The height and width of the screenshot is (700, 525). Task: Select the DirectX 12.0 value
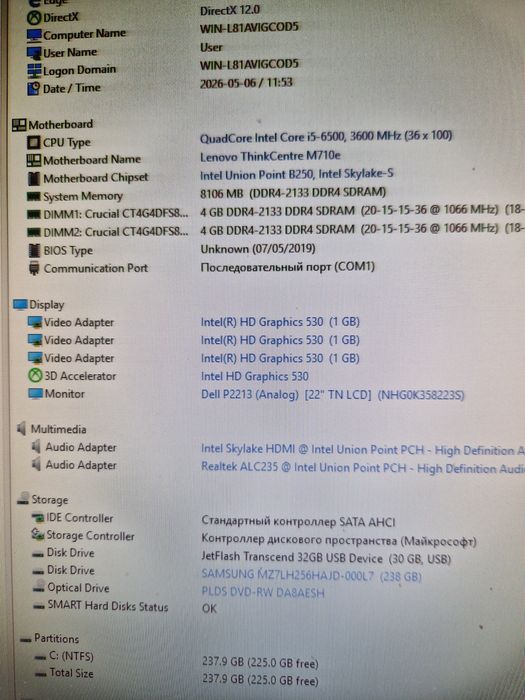(229, 11)
